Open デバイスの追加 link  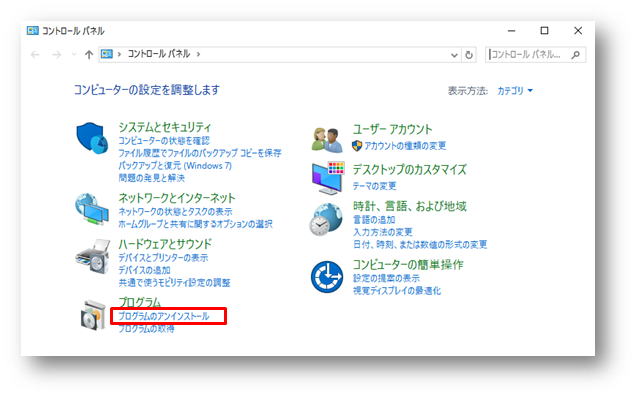pyautogui.click(x=144, y=270)
